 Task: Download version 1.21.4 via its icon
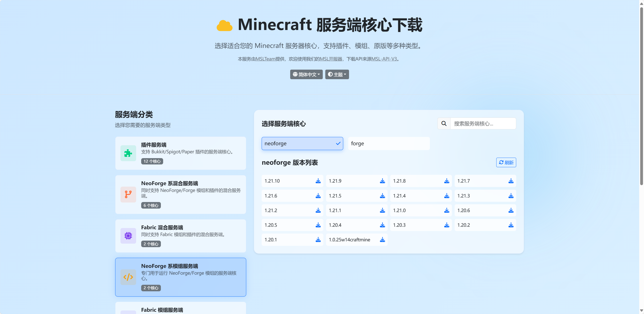pyautogui.click(x=447, y=196)
